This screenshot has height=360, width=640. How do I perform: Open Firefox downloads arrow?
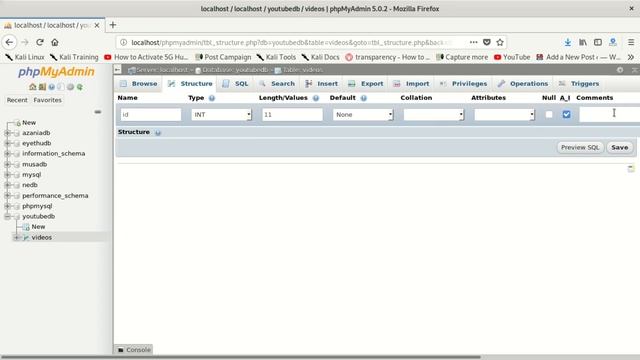click(568, 42)
